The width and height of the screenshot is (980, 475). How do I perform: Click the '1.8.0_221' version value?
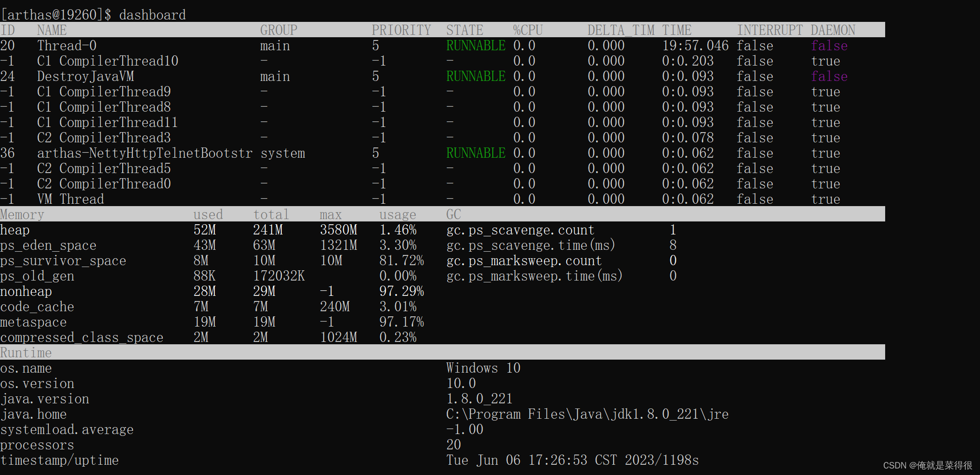pyautogui.click(x=480, y=399)
